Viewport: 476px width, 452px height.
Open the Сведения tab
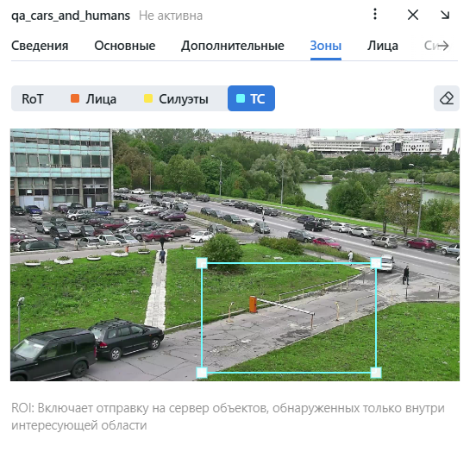(x=40, y=46)
